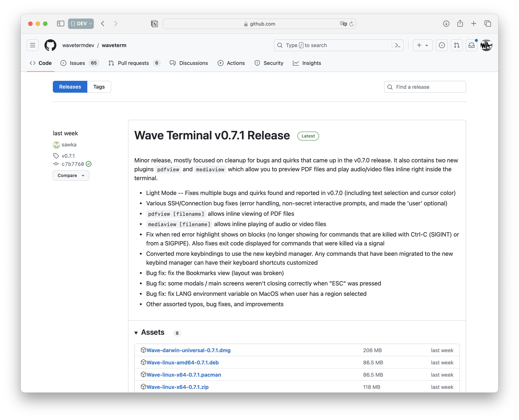Select the Releases button
The height and width of the screenshot is (420, 519).
tap(70, 87)
